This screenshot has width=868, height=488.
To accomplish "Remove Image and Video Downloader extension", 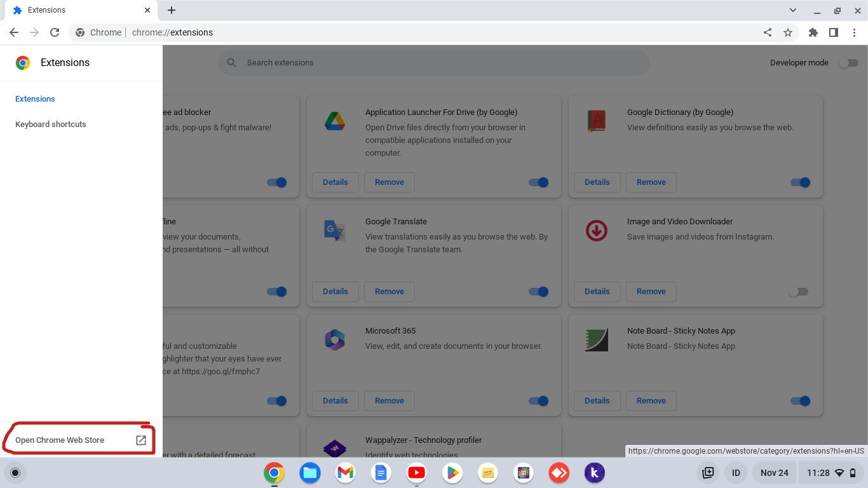I will (651, 292).
